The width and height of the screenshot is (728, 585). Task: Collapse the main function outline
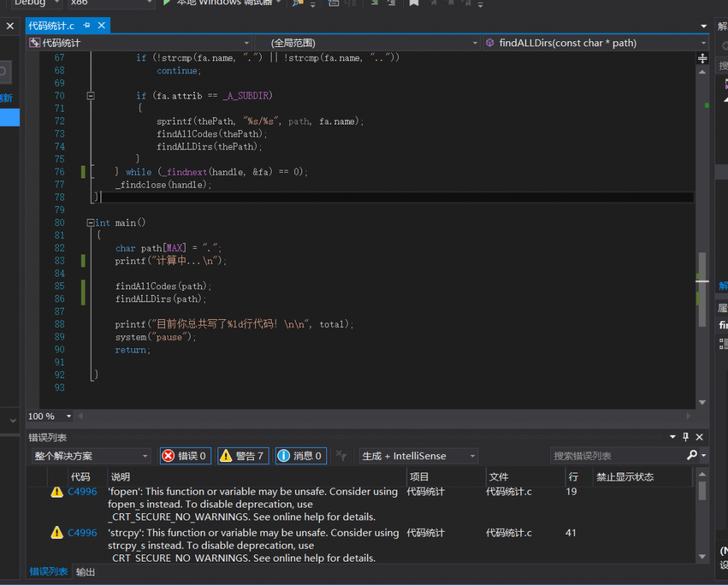(x=90, y=223)
